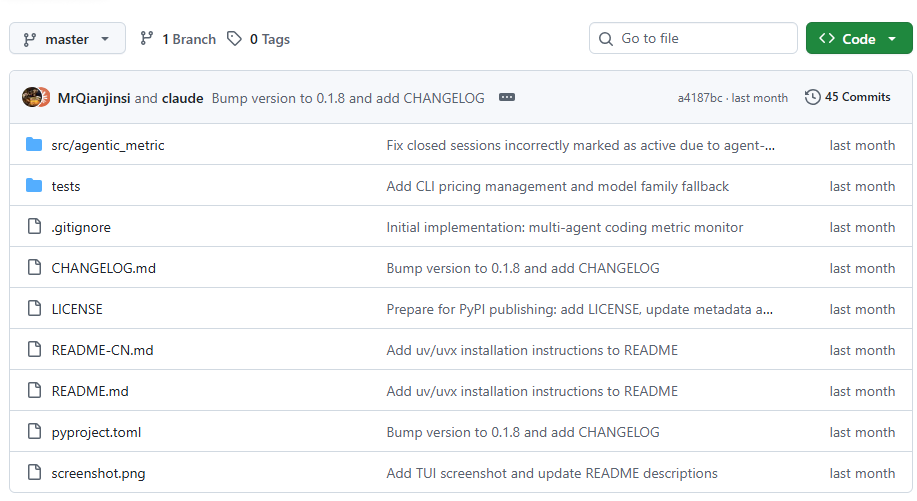Open MrQianjinsi user profile link
Screen dimensions: 917x501
tap(94, 98)
